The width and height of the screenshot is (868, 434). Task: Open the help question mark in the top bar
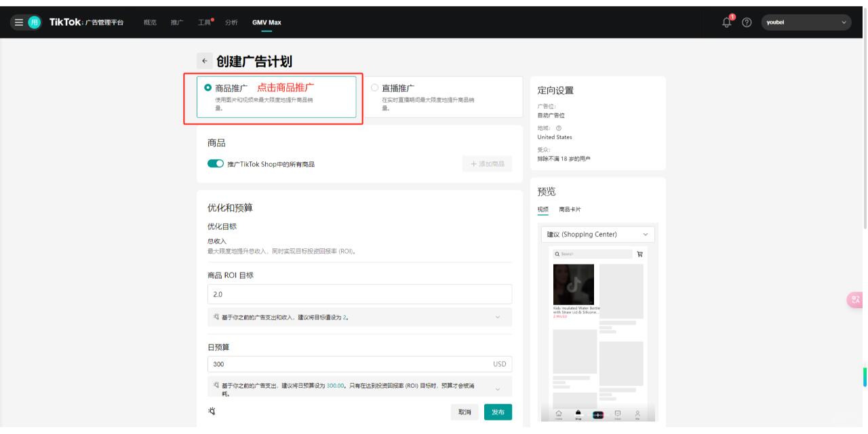point(747,23)
